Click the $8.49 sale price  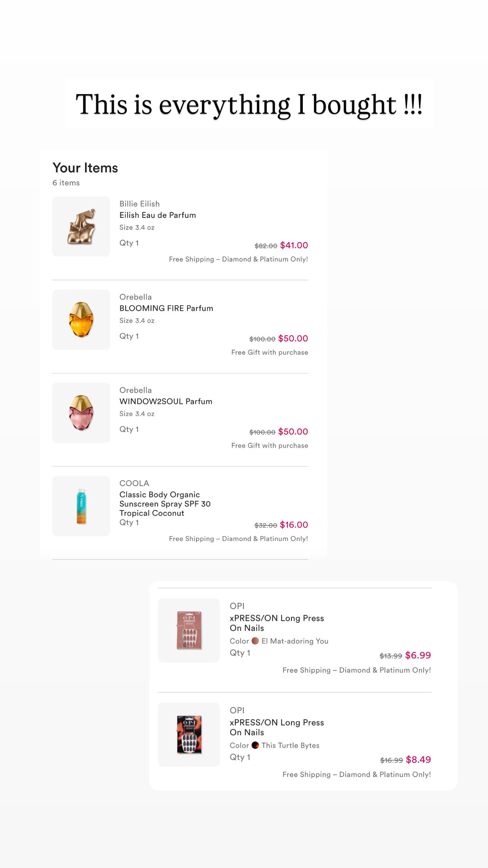coord(418,760)
